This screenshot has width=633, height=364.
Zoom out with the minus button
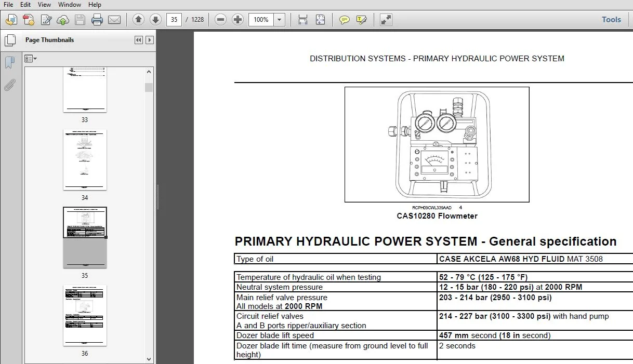[220, 20]
